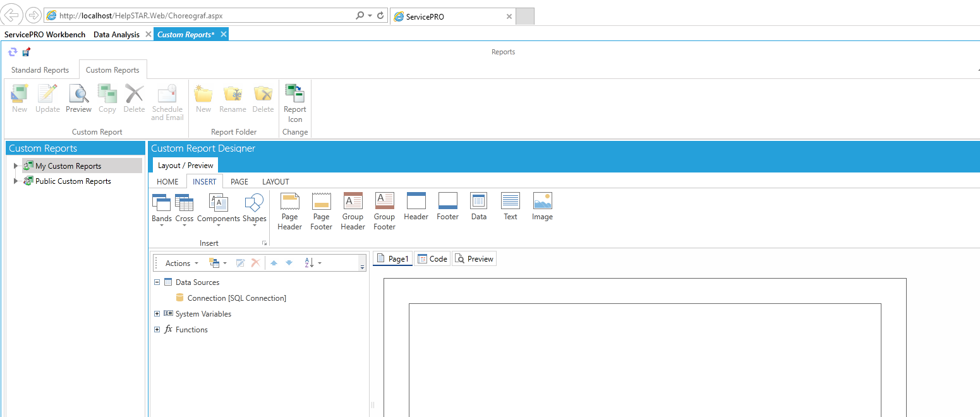This screenshot has height=417, width=980.
Task: Close the Custom Reports* tab
Action: (x=223, y=34)
